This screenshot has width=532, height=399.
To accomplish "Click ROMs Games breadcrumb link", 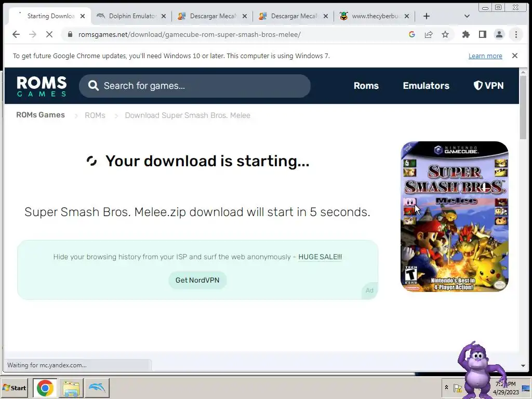I will (41, 115).
